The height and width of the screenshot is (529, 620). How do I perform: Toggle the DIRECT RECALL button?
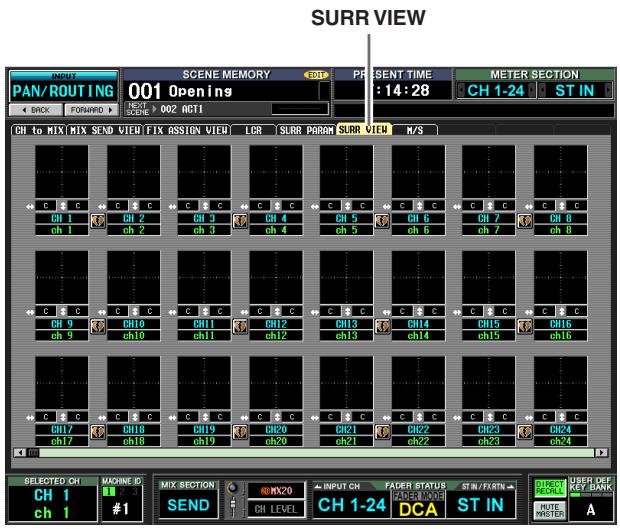click(x=550, y=488)
